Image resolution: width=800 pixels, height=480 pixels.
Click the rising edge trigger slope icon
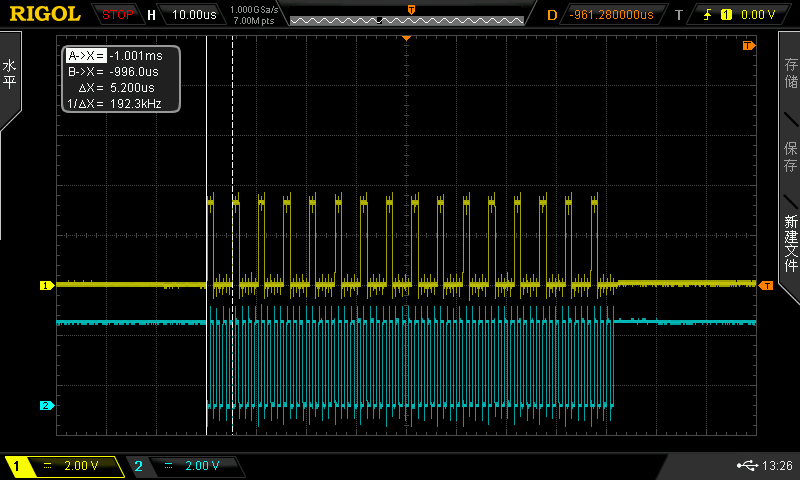tap(707, 15)
